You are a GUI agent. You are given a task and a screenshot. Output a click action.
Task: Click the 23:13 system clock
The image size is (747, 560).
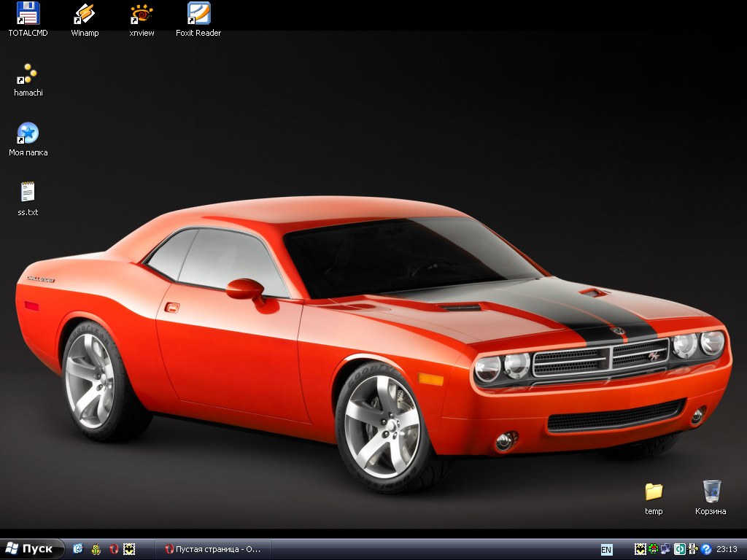pyautogui.click(x=727, y=549)
